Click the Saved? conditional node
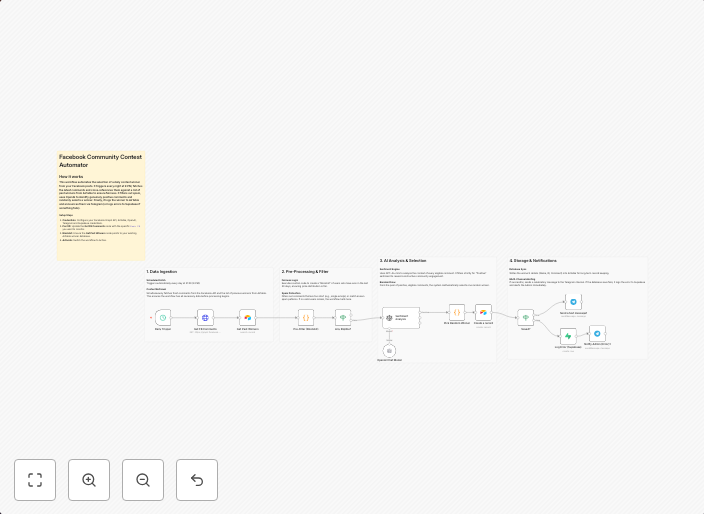The width and height of the screenshot is (704, 514). point(525,318)
